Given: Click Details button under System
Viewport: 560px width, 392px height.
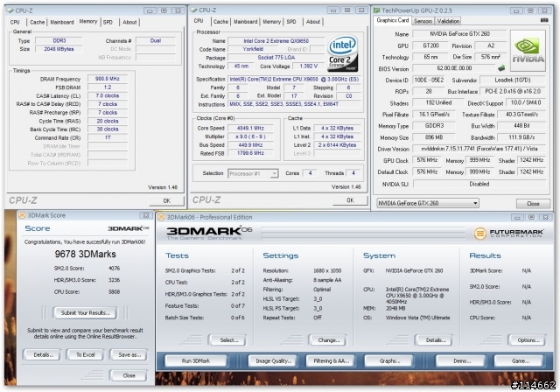Looking at the screenshot, I should [x=436, y=340].
